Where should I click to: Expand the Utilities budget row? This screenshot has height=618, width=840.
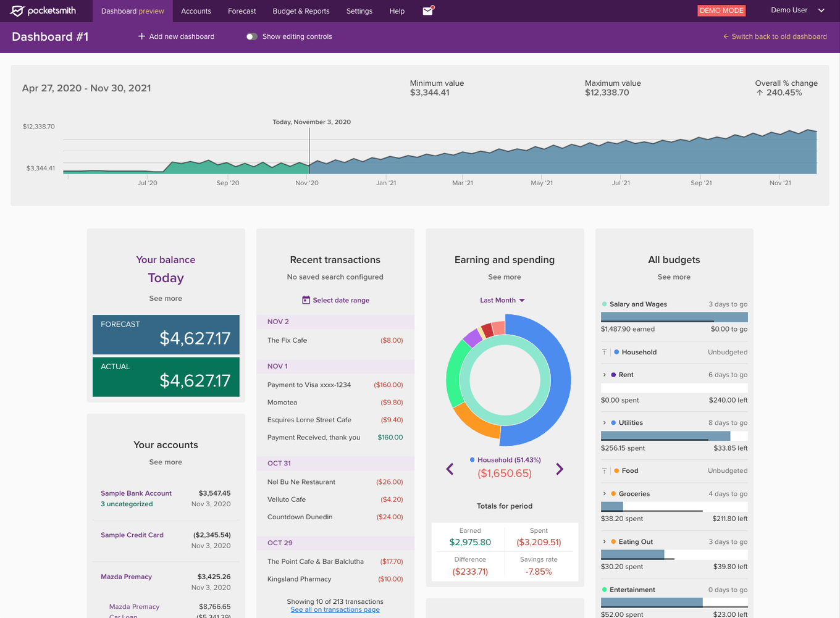pyautogui.click(x=604, y=423)
